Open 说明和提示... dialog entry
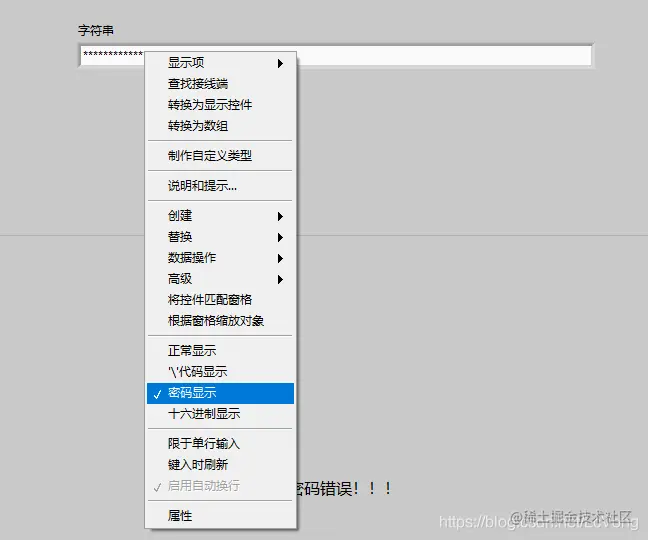648x541 pixels. (x=220, y=186)
